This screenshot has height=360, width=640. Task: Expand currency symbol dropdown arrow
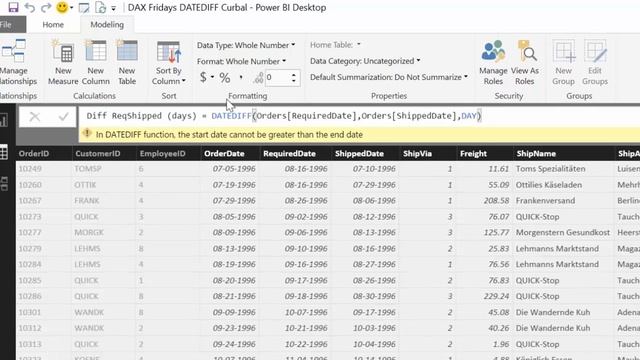pos(212,77)
